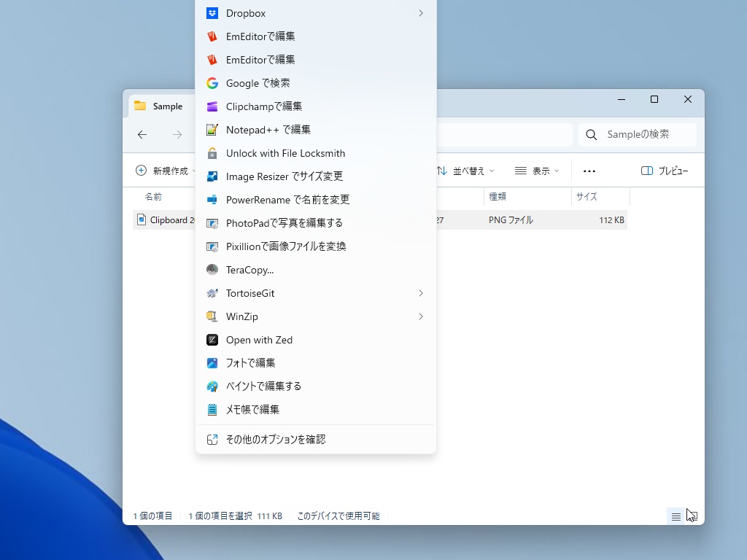747x560 pixels.
Task: Click the File Locksmith padlock icon
Action: pos(212,153)
